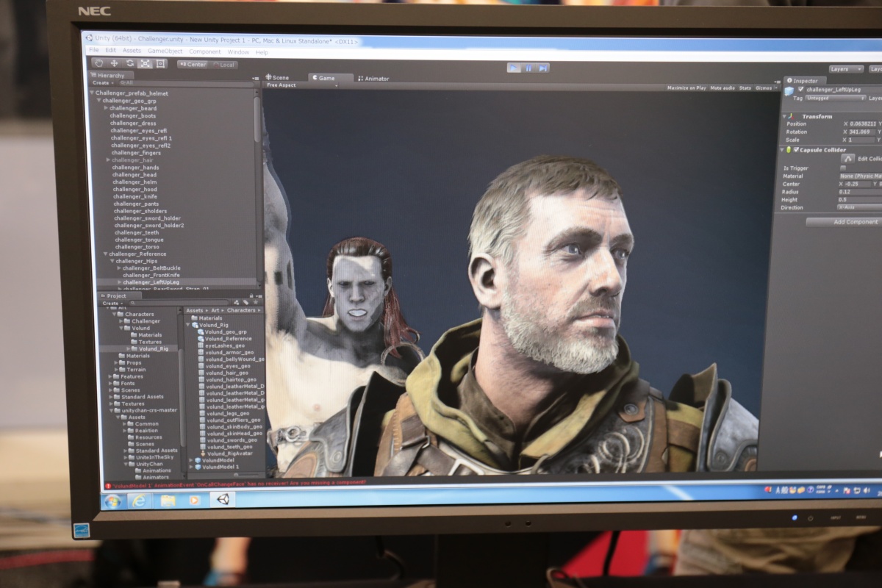Click the console error icon in status bar
Screen dimensions: 882x588
[x=108, y=484]
